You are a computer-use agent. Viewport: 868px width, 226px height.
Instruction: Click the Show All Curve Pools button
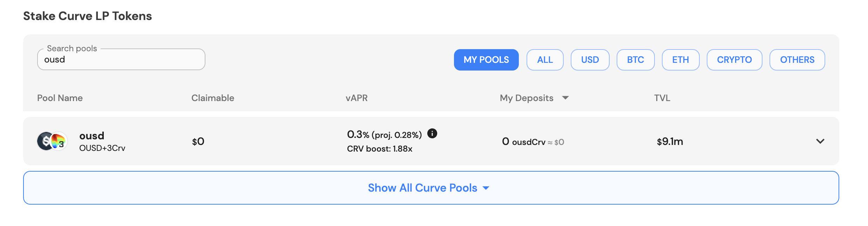tap(429, 188)
